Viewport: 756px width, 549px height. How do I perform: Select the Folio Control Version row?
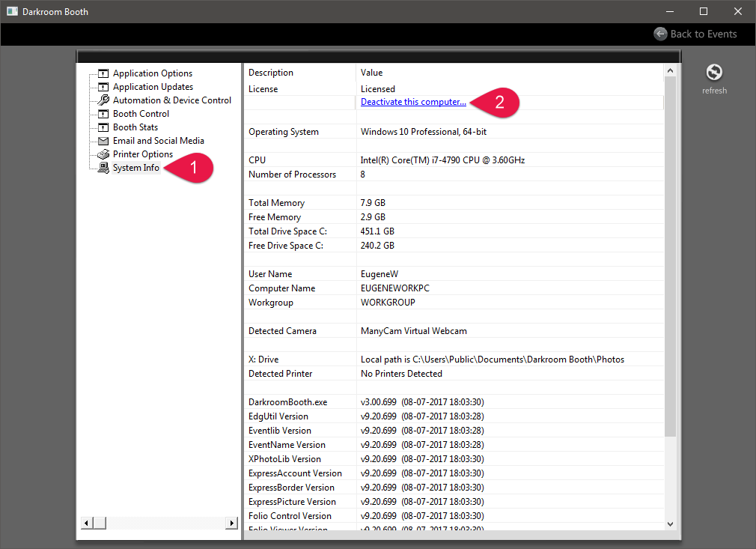pyautogui.click(x=454, y=516)
